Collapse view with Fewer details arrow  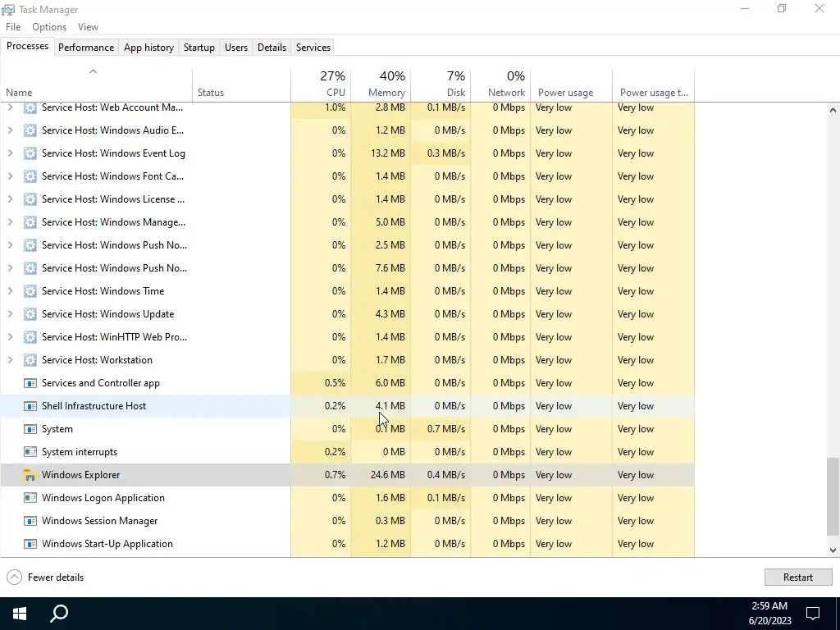click(15, 577)
